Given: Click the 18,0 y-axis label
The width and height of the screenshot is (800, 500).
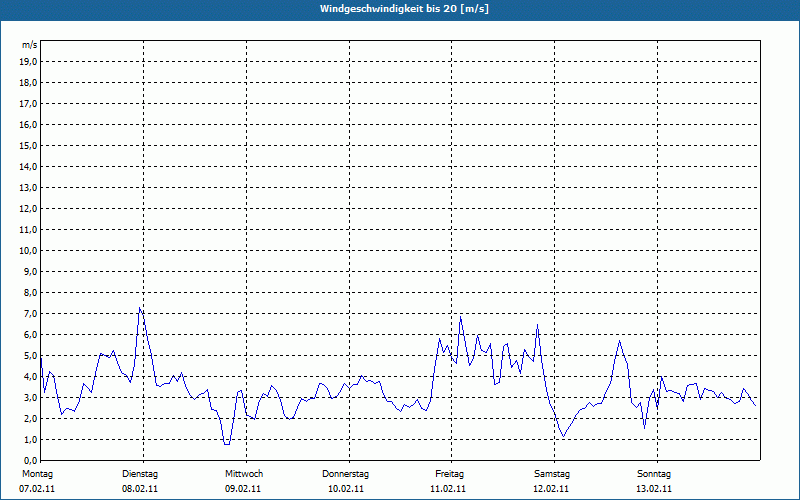Looking at the screenshot, I should pyautogui.click(x=28, y=83).
